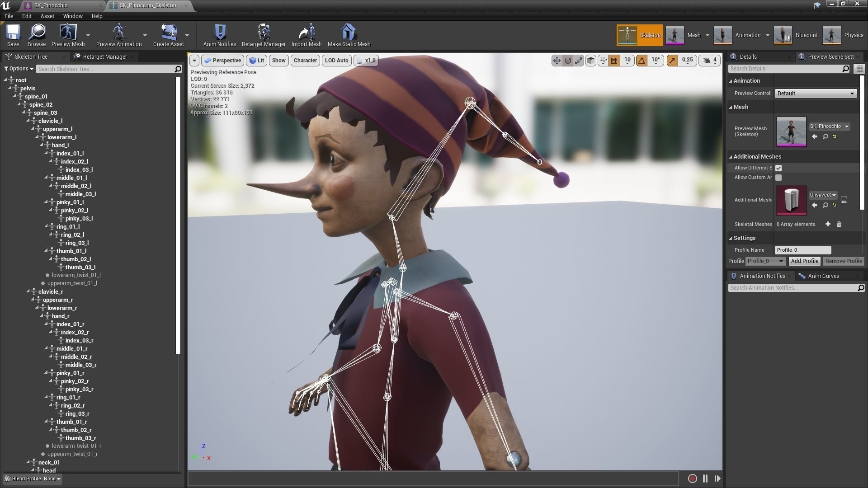The height and width of the screenshot is (488, 868).
Task: Switch to the Anim Curves tab
Action: tap(823, 276)
